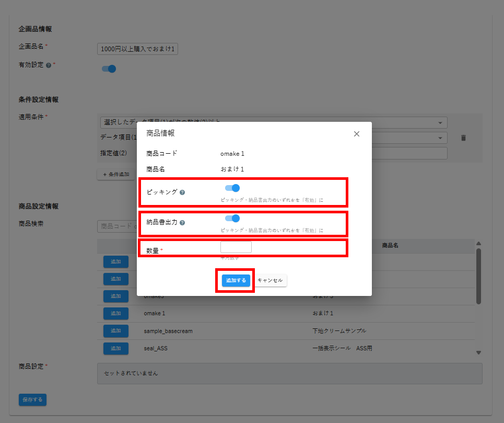Click the ＋条件追加 button

pyautogui.click(x=116, y=175)
